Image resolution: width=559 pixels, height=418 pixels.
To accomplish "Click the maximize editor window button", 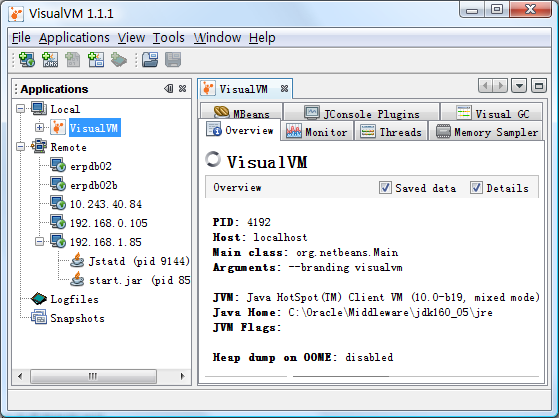I will tap(539, 86).
